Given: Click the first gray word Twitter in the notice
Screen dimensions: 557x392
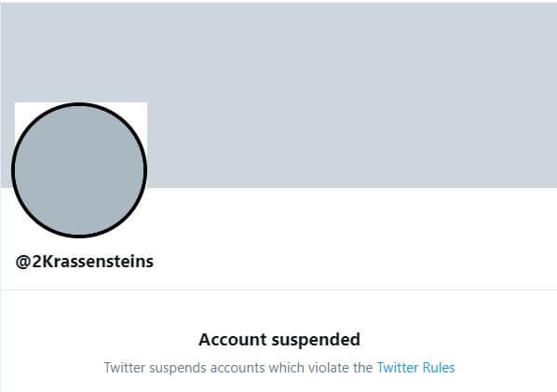Looking at the screenshot, I should pyautogui.click(x=125, y=368).
